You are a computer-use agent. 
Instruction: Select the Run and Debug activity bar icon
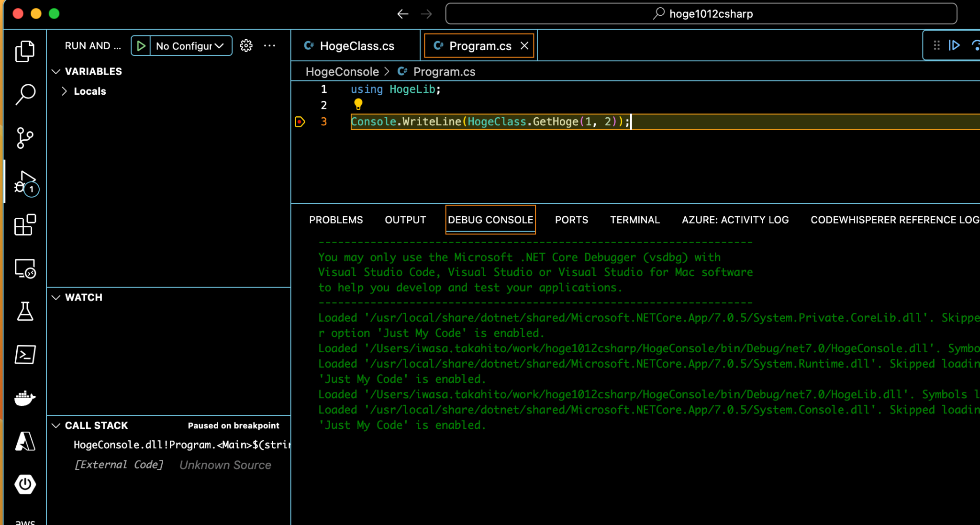click(25, 182)
